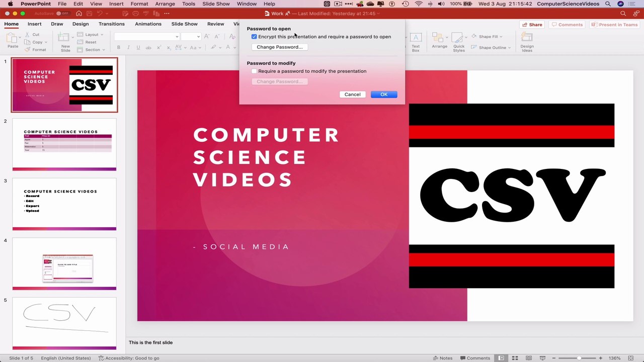The height and width of the screenshot is (362, 644).
Task: Toggle Bold formatting
Action: pos(119,47)
